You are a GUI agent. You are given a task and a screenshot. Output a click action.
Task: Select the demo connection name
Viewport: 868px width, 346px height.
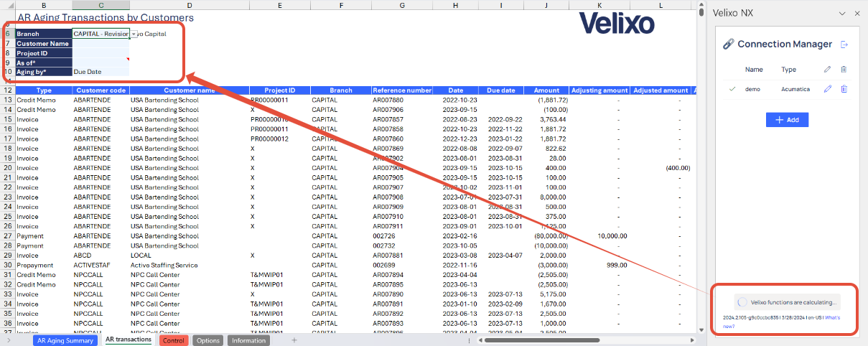(x=752, y=89)
